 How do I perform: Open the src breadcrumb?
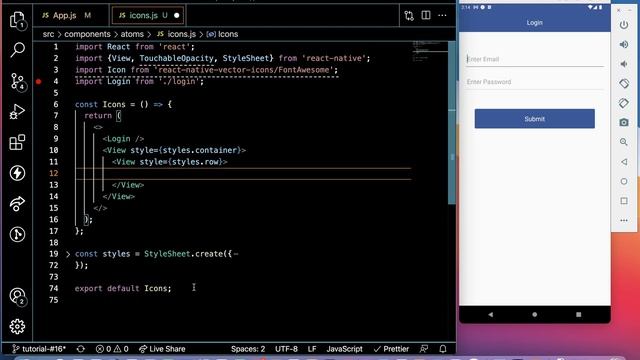(48, 34)
